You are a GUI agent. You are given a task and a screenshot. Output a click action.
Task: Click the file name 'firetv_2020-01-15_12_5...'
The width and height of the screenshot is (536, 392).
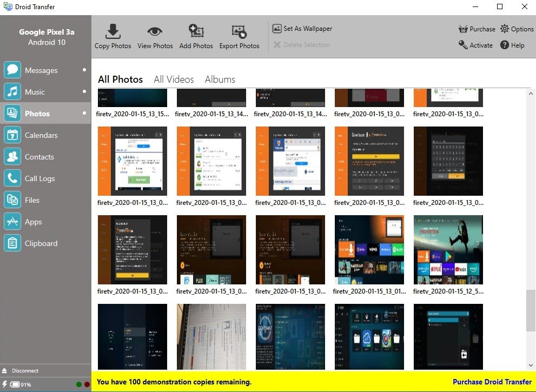[x=448, y=291]
